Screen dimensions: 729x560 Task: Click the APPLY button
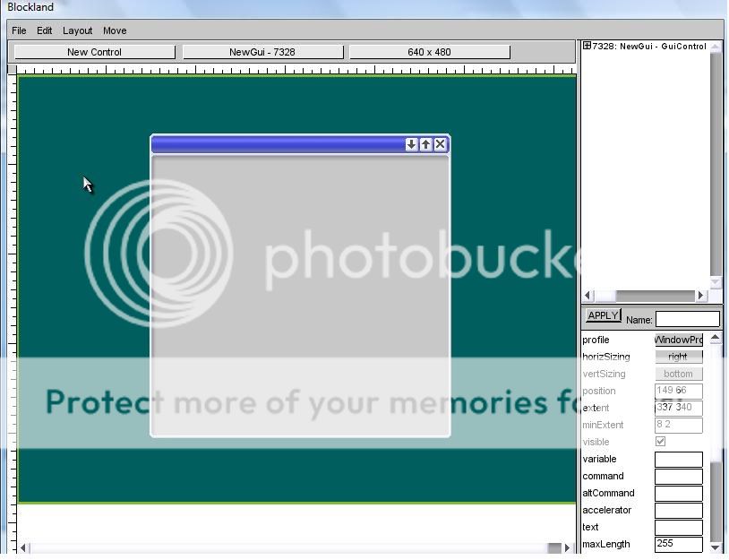click(603, 315)
